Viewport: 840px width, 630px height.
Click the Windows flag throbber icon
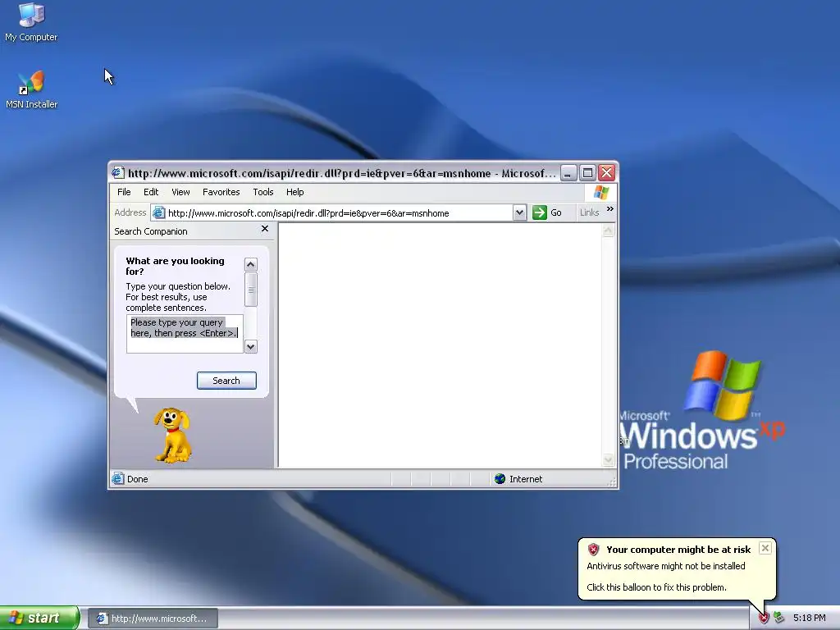[x=601, y=192]
